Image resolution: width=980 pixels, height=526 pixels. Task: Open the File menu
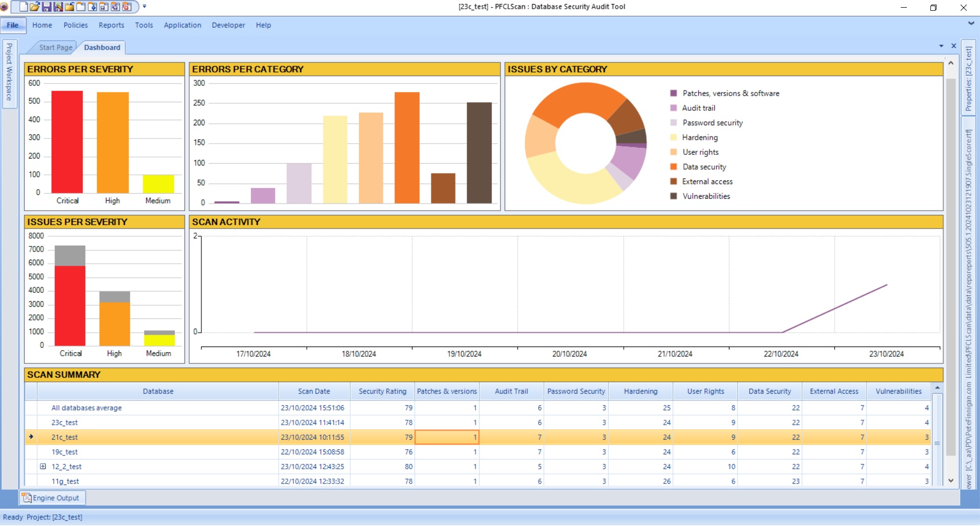[13, 25]
